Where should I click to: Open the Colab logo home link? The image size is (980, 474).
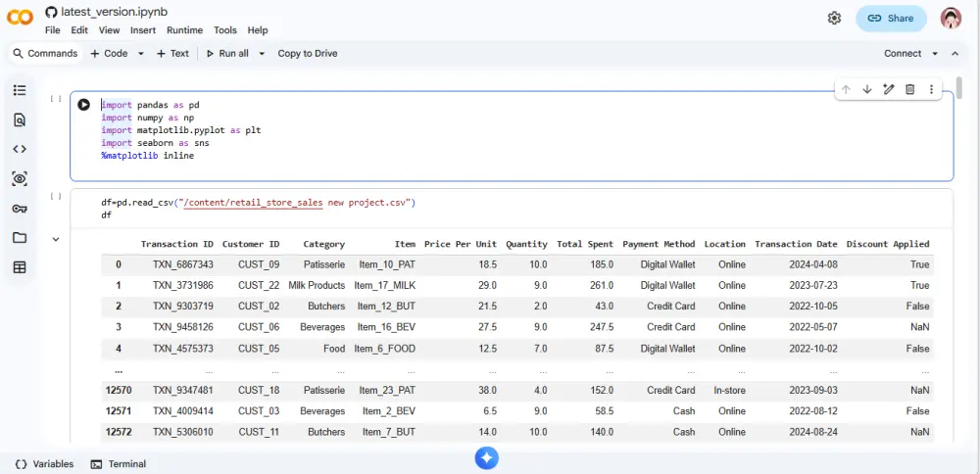(x=20, y=18)
